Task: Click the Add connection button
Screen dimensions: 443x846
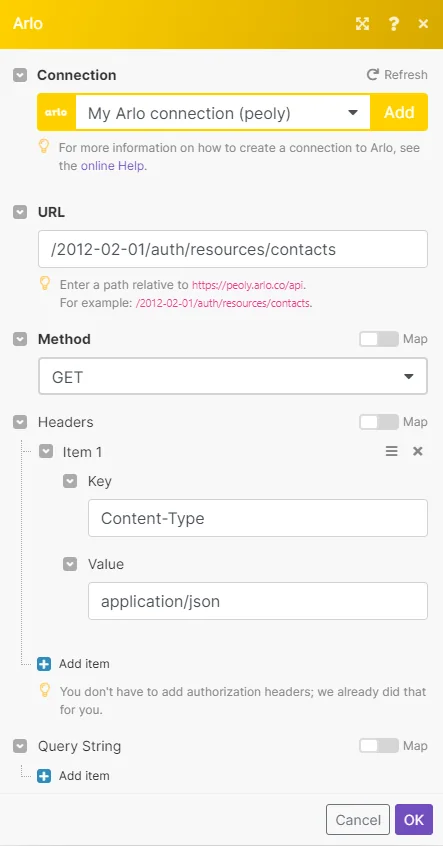Action: [x=399, y=112]
